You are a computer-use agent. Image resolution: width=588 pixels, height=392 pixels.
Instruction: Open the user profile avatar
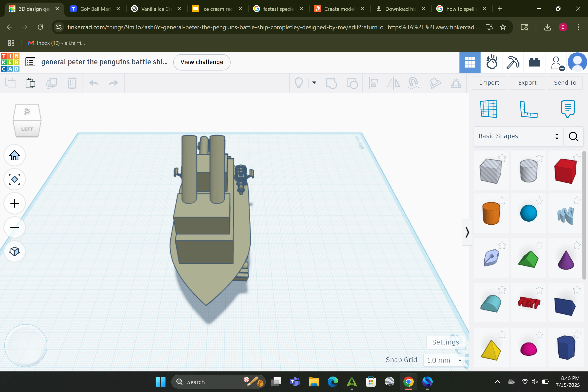pos(577,62)
